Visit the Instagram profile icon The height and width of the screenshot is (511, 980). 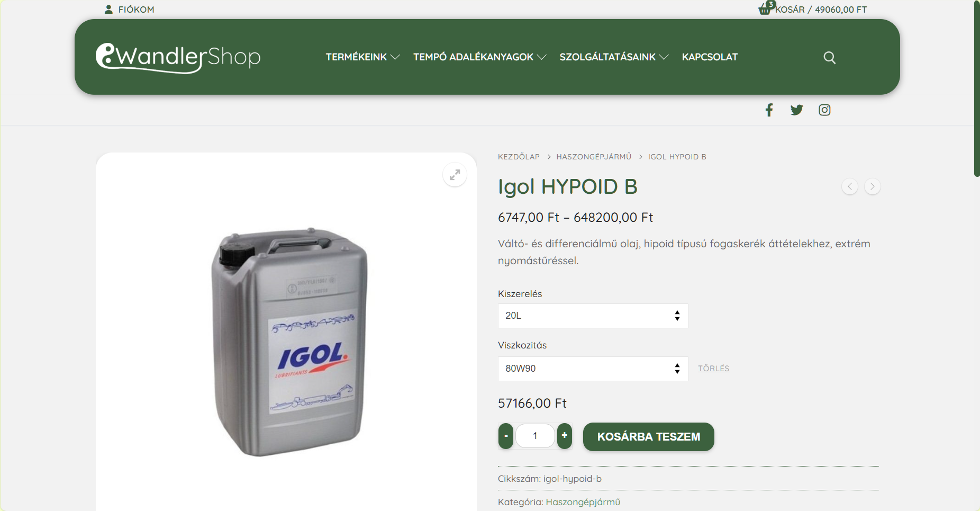[x=824, y=110]
